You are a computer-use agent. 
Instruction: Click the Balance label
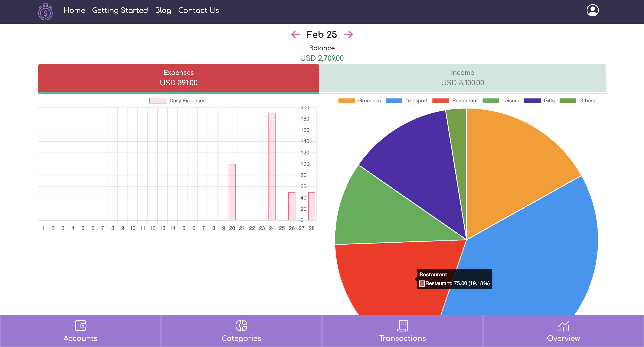[x=322, y=48]
